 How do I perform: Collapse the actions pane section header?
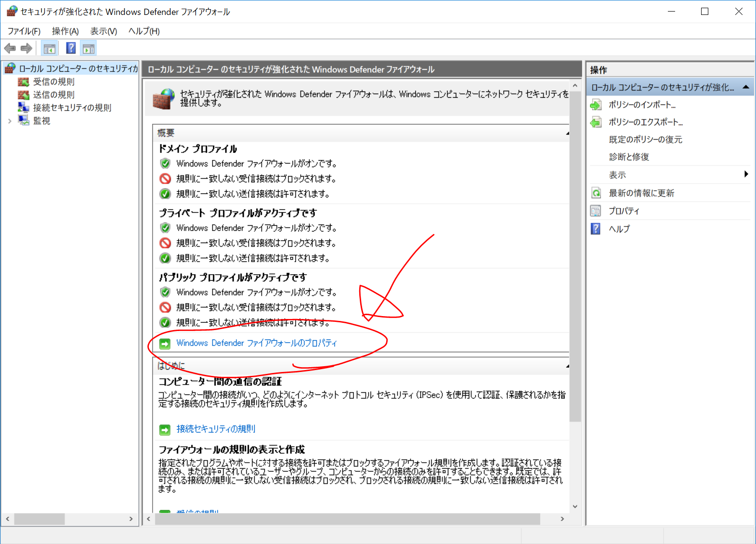[x=745, y=87]
